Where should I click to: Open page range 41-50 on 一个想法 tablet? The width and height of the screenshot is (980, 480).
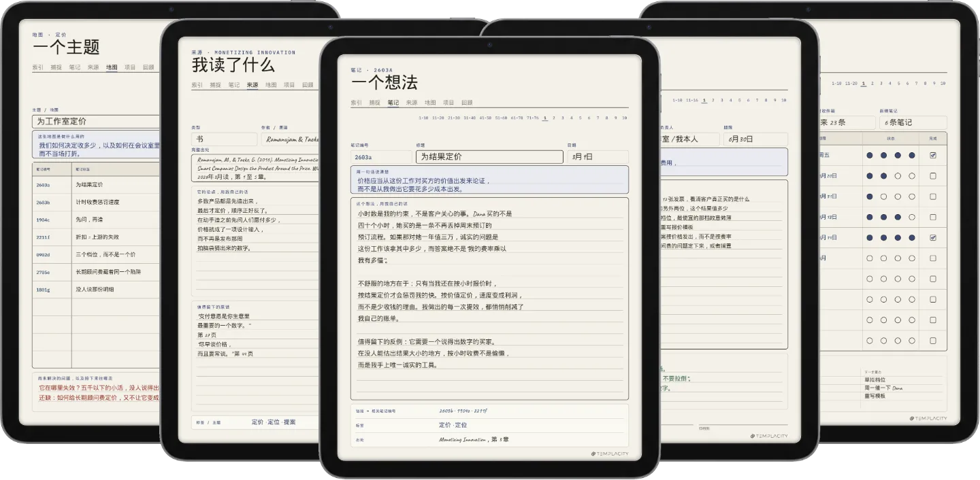pyautogui.click(x=485, y=118)
